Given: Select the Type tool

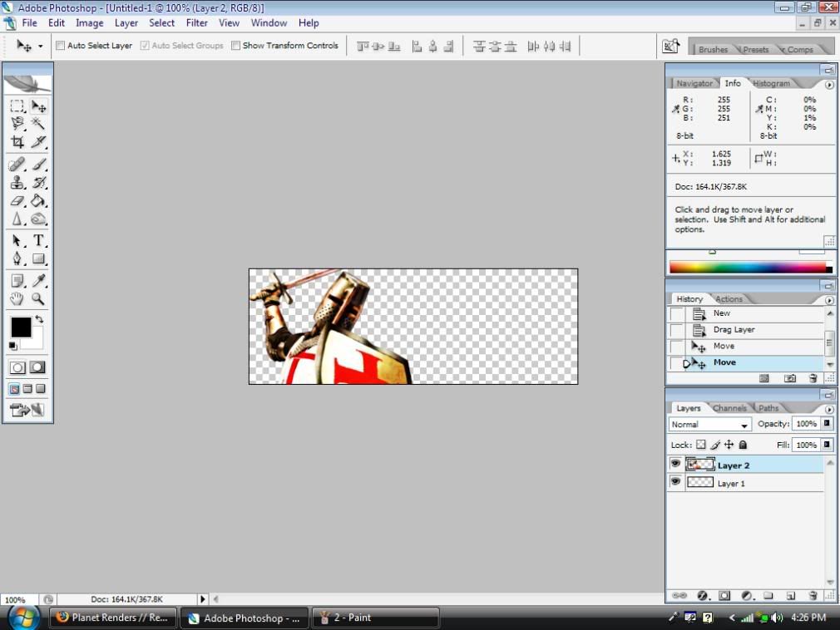Looking at the screenshot, I should 38,240.
